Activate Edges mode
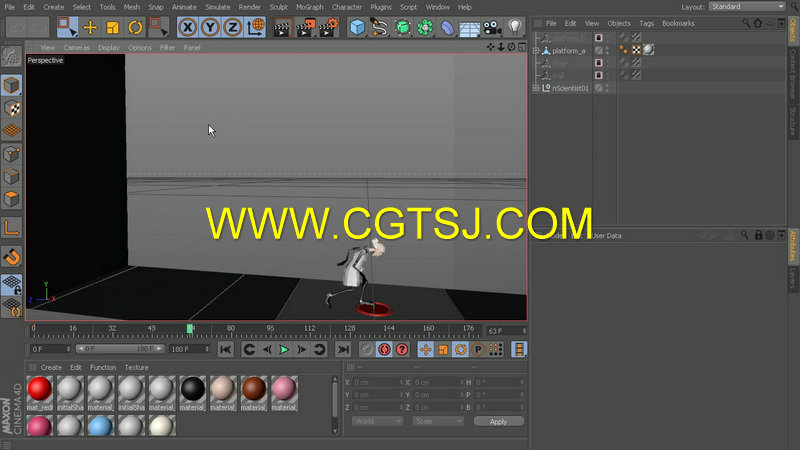The image size is (800, 450). click(11, 177)
